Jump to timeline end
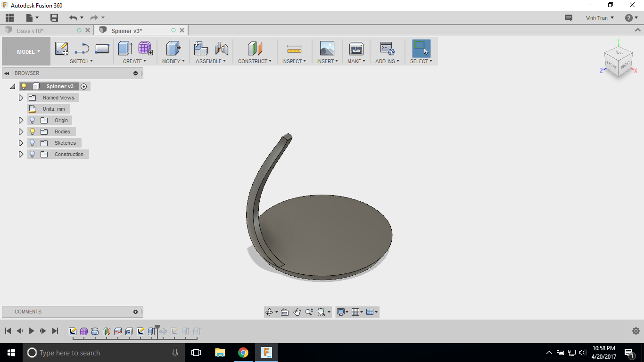The height and width of the screenshot is (362, 644). (x=55, y=331)
